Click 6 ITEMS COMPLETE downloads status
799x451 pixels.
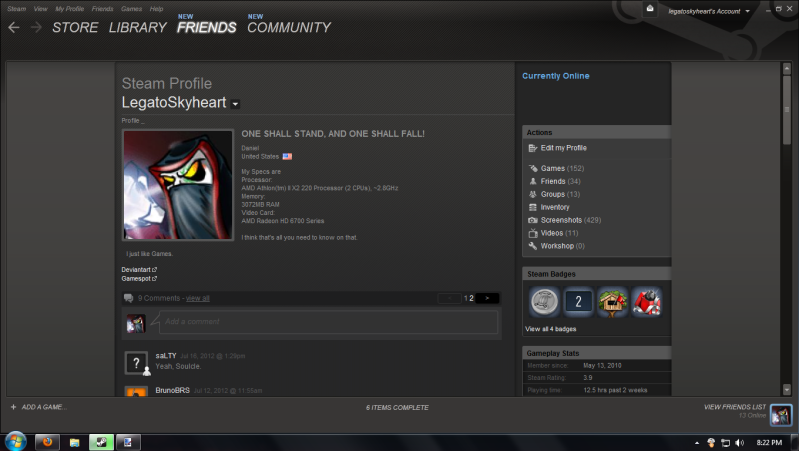tap(397, 408)
